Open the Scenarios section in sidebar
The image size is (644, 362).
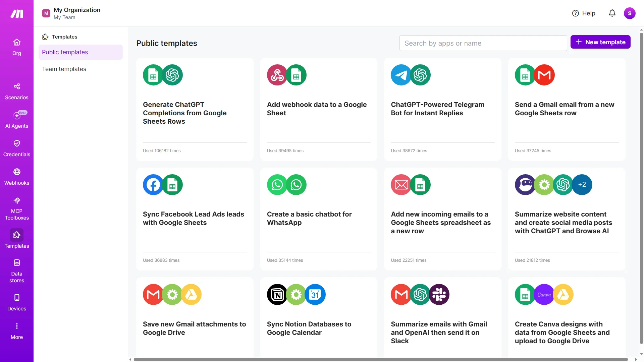point(17,91)
